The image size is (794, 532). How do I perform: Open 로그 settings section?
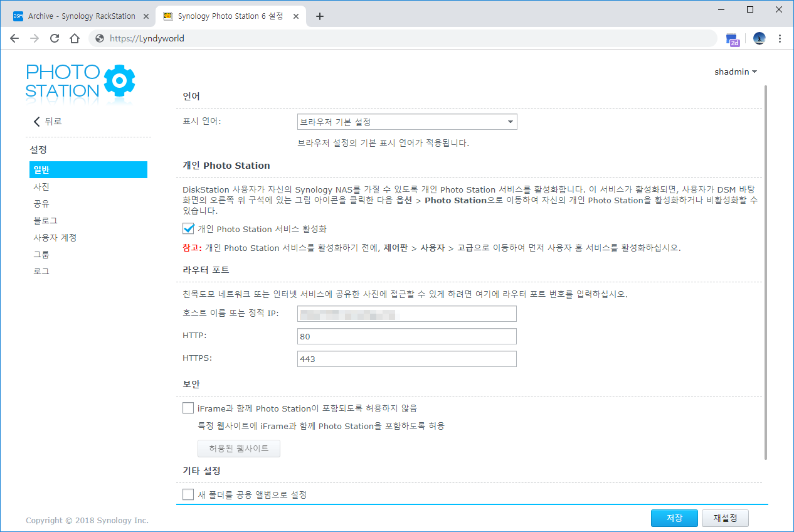[x=41, y=272]
